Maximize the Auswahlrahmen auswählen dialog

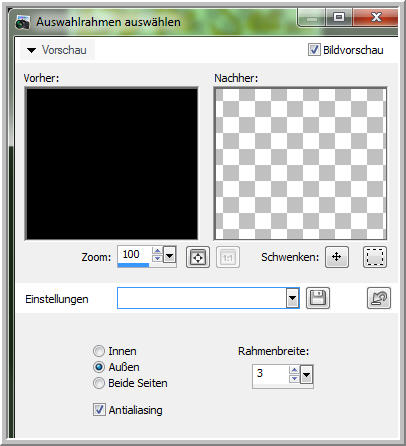click(339, 17)
